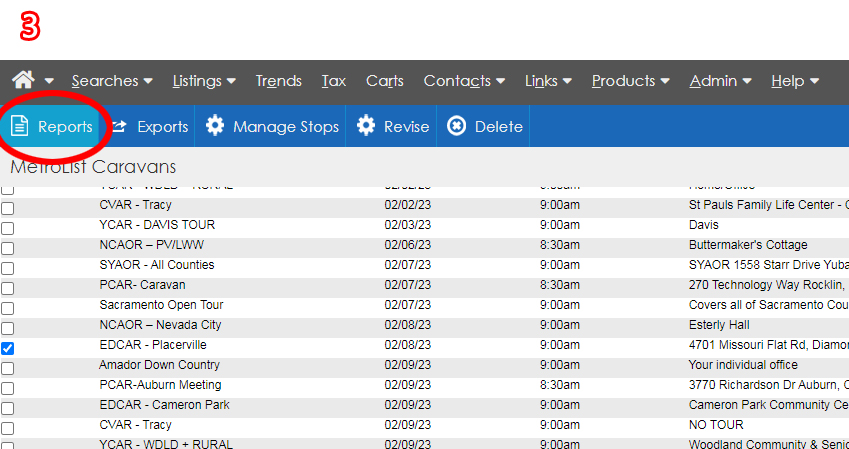Open Carts

pos(385,81)
